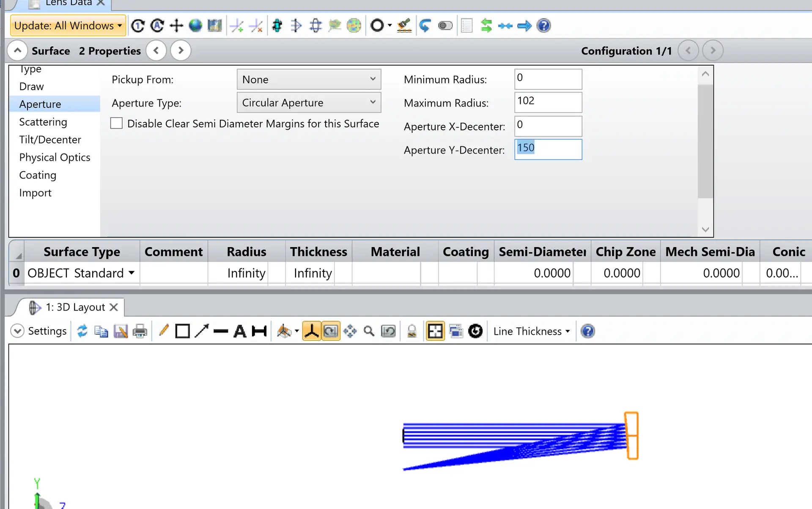The image size is (812, 509).
Task: Click the Print icon in 3D Layout toolbar
Action: coord(140,331)
